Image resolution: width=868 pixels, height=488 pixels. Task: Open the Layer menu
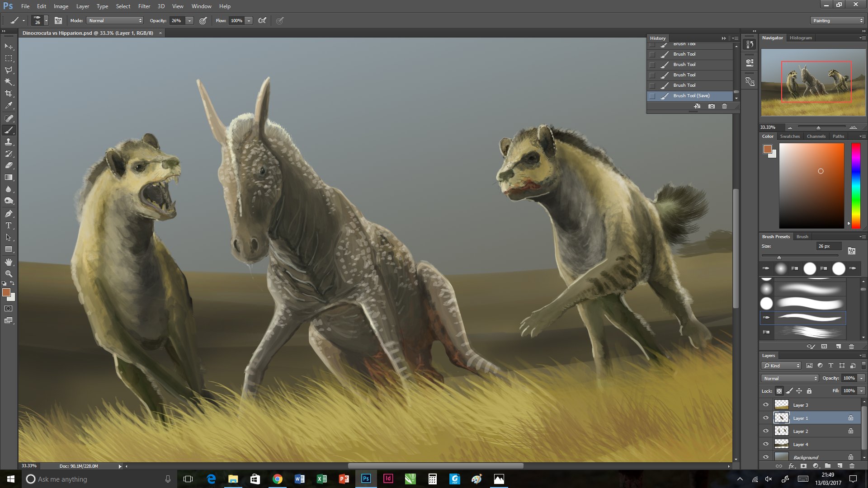point(82,6)
